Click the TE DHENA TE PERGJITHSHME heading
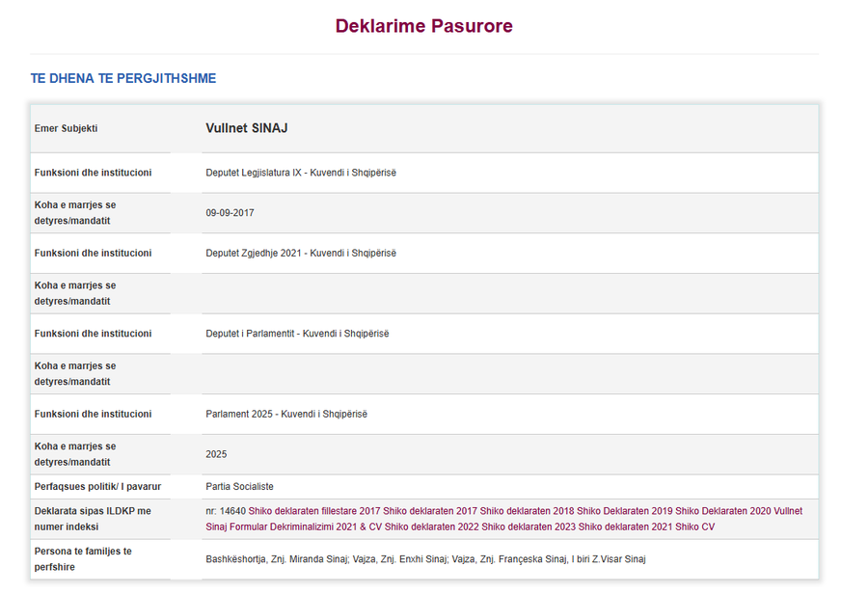The image size is (868, 594). 123,79
